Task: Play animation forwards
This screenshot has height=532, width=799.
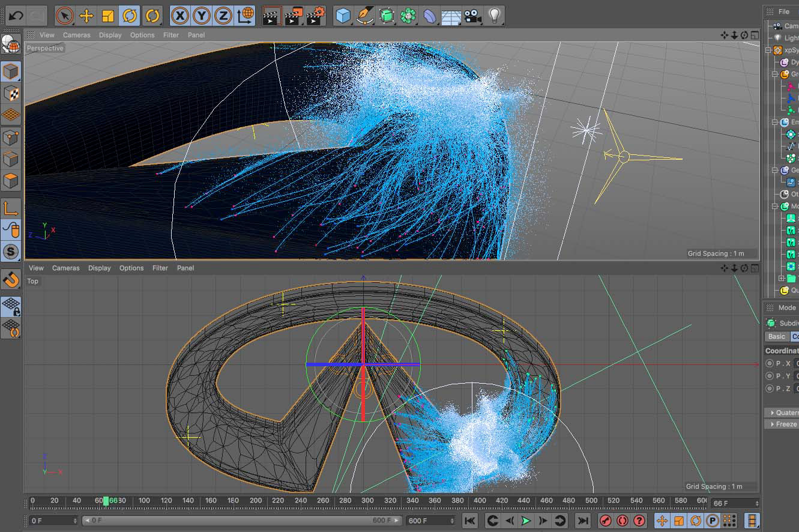Action: [526, 521]
